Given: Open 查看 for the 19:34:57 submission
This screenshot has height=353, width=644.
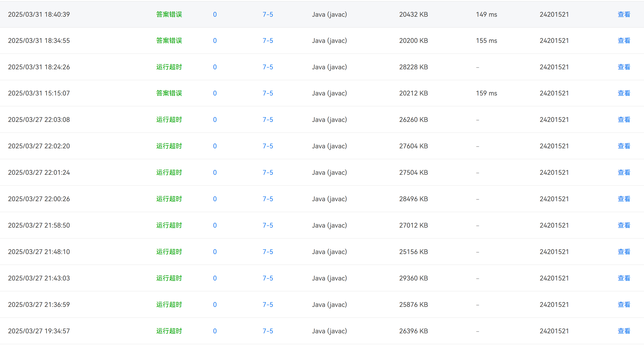Looking at the screenshot, I should coord(624,331).
